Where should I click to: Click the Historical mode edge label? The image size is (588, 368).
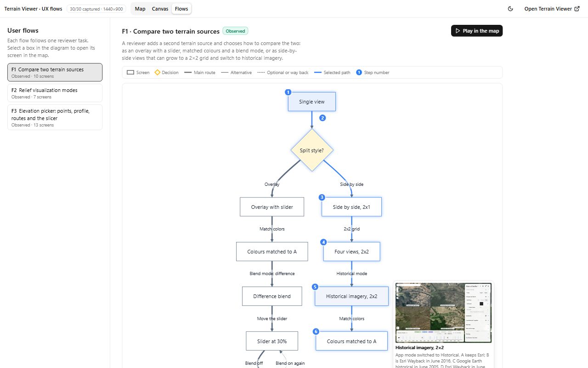point(352,274)
